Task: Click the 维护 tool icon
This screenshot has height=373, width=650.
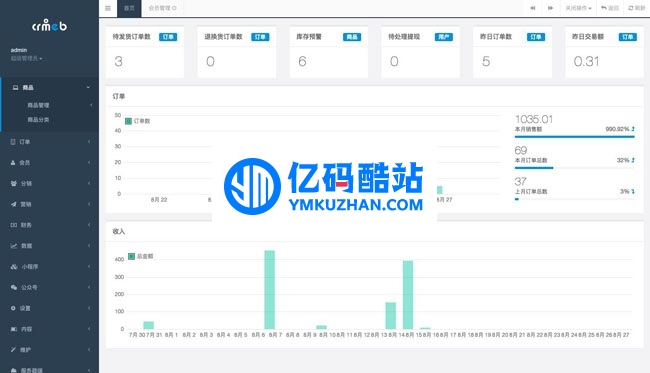Action: click(x=13, y=350)
